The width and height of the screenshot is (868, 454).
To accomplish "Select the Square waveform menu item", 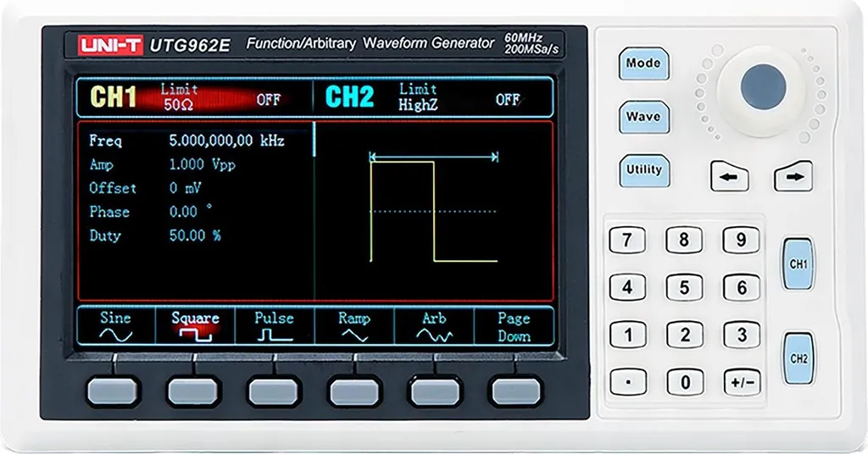I will point(195,326).
